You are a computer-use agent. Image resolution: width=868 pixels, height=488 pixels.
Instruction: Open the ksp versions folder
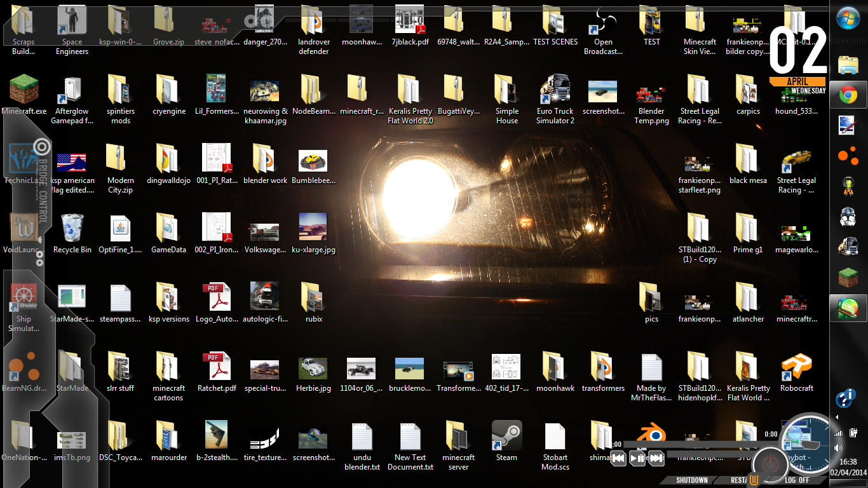click(x=168, y=304)
